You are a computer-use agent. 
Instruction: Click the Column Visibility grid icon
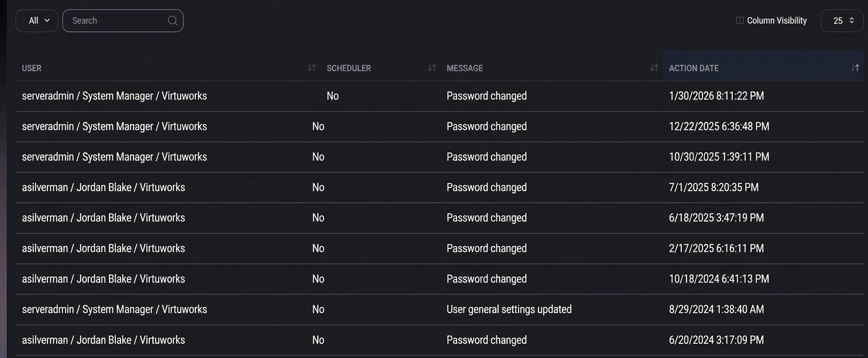tap(739, 20)
